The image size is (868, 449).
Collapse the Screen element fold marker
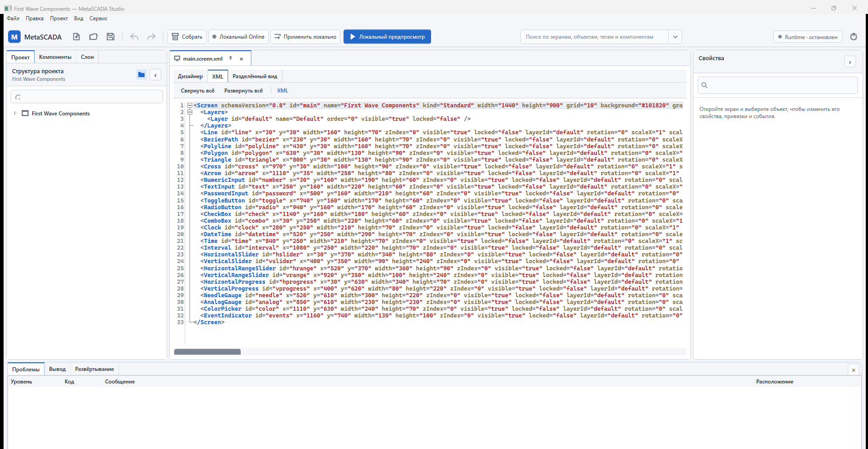(x=190, y=106)
